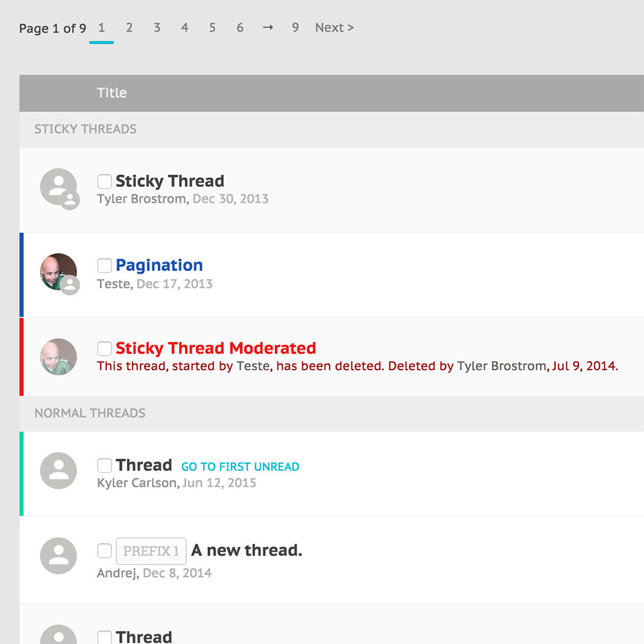Click the Next > page link

334,28
